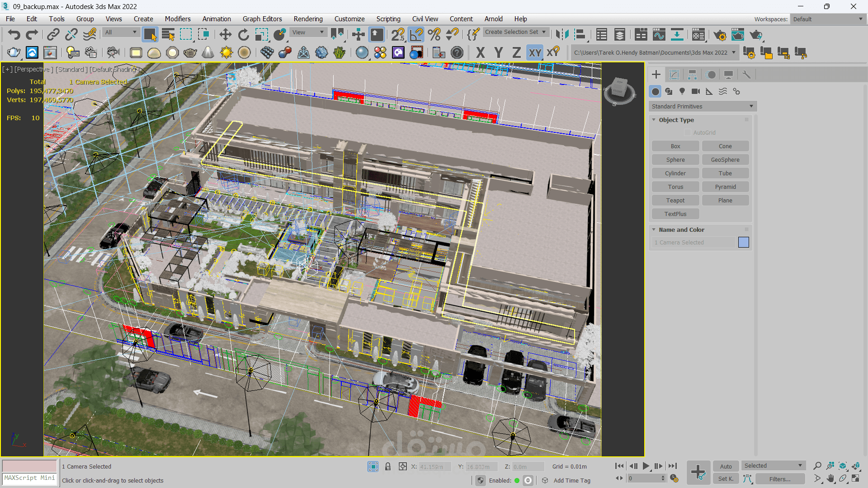Open the Rendering menu
868x488 pixels.
308,19
